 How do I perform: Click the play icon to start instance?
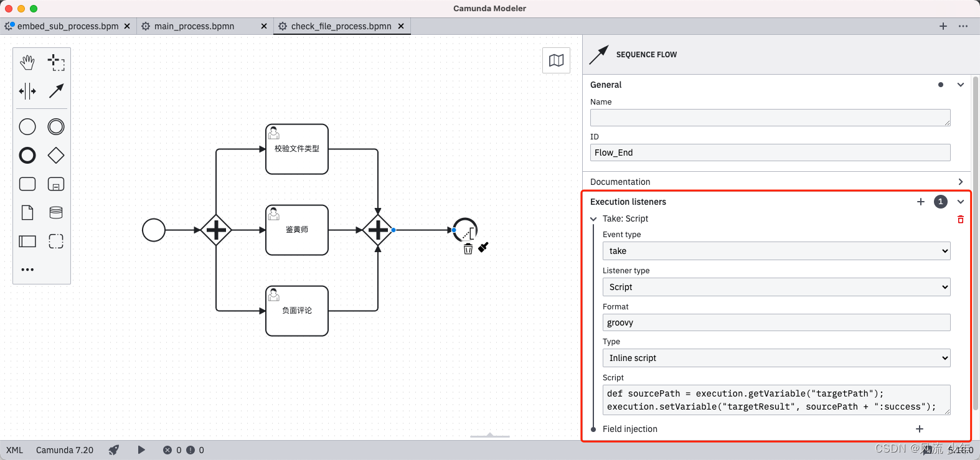coord(141,450)
